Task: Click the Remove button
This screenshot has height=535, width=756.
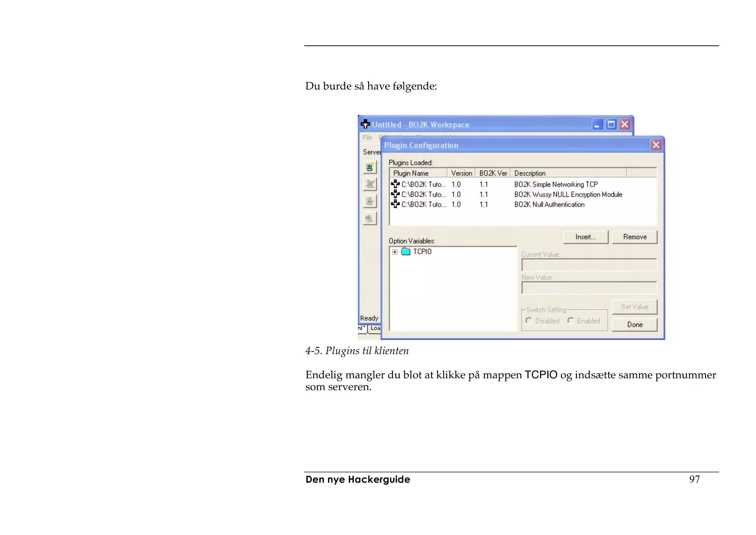Action: [x=635, y=237]
